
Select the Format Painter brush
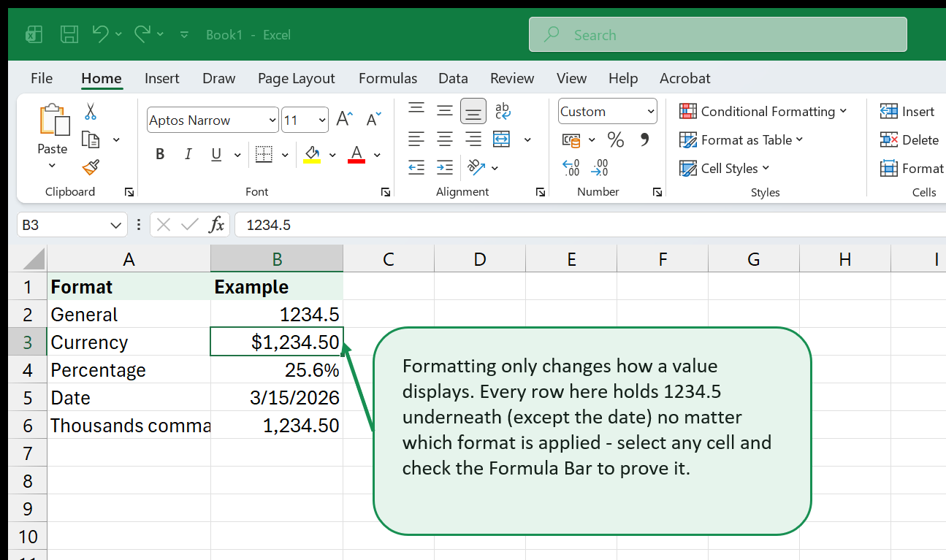pyautogui.click(x=91, y=168)
